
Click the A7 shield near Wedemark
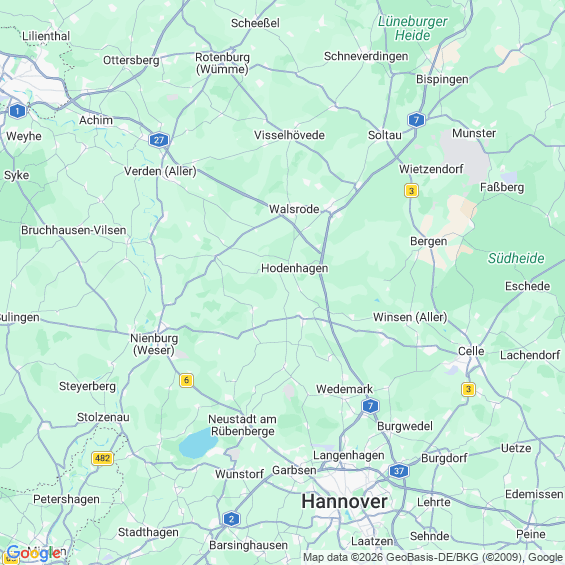(370, 406)
